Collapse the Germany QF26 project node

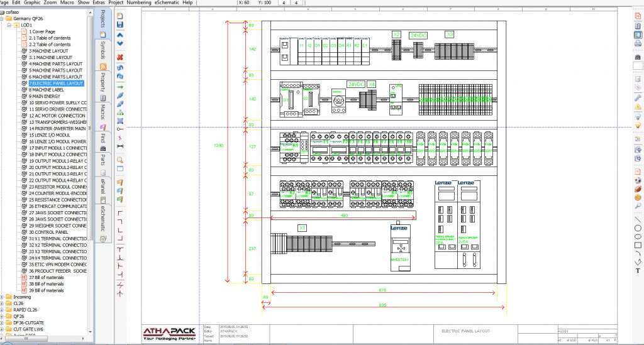3,19
